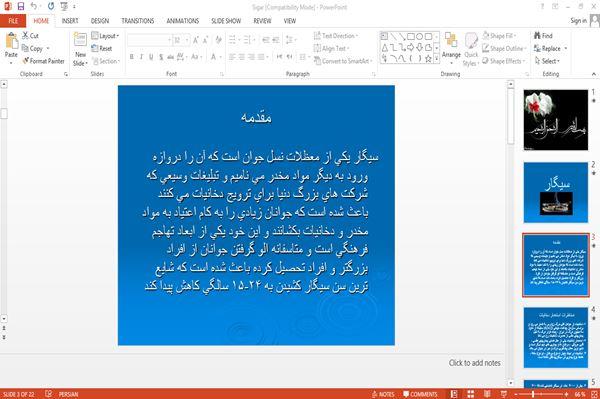This screenshot has width=600, height=399.
Task: Select the star shape in gallery
Action: pos(428,59)
